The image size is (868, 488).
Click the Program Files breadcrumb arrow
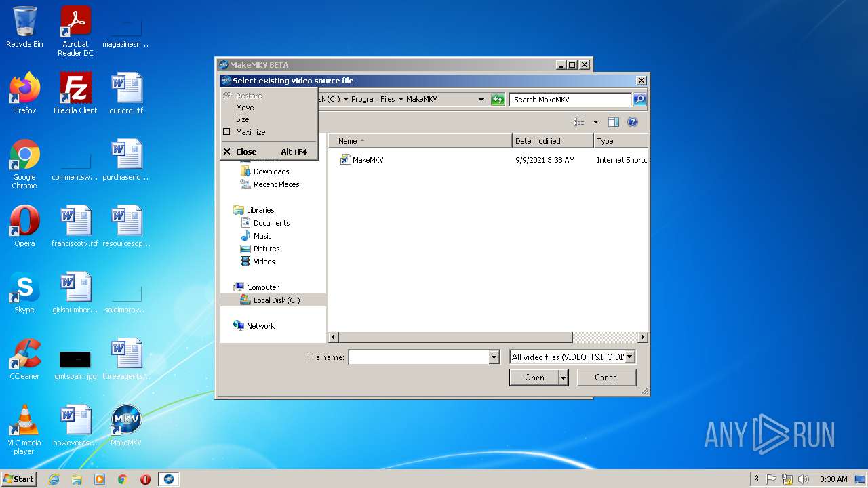pos(400,100)
